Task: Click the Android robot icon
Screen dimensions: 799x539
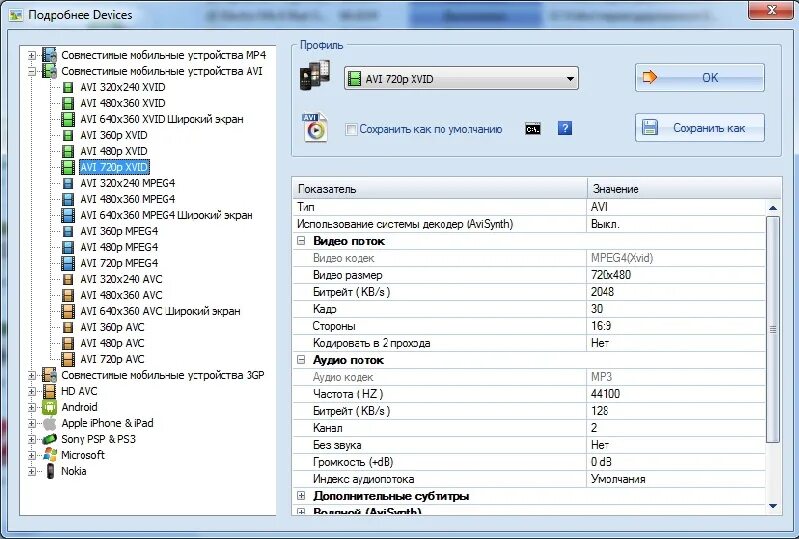Action: click(x=49, y=407)
